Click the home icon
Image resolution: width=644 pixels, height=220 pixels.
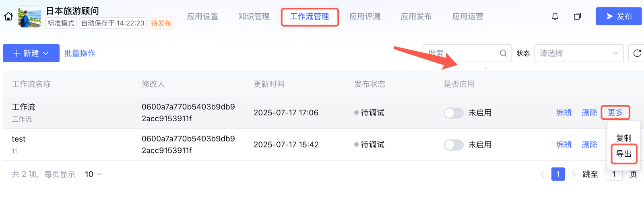[8, 17]
